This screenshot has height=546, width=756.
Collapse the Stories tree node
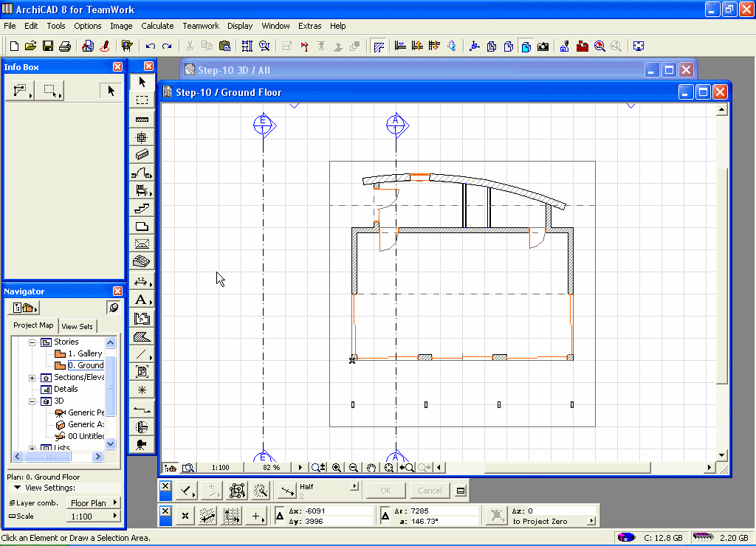tap(32, 342)
